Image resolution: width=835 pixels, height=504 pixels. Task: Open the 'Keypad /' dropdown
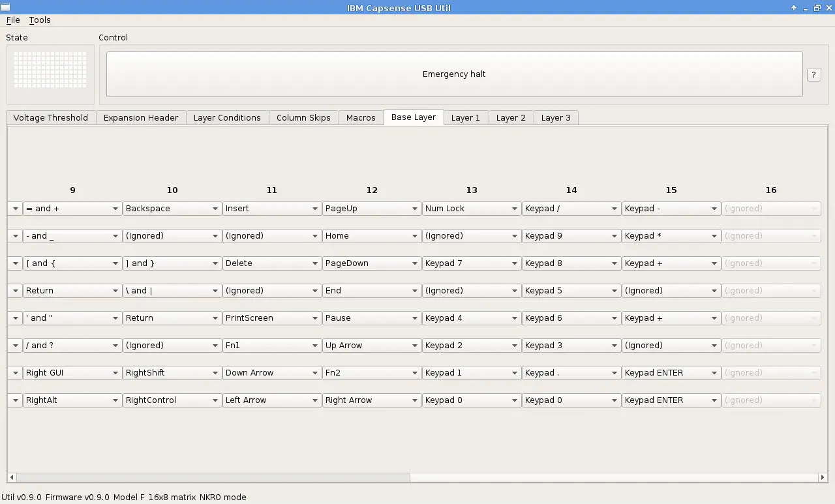click(x=571, y=209)
